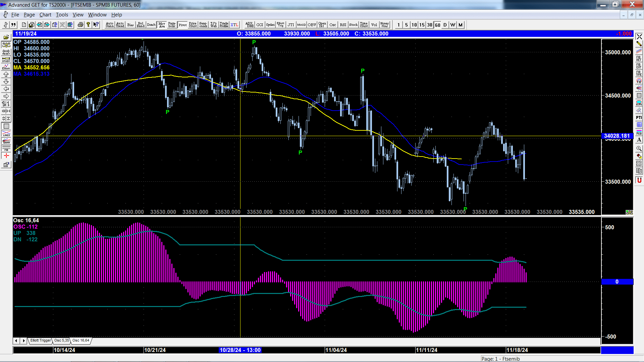Image resolution: width=644 pixels, height=362 pixels.
Task: Toggle the Pivot study button
Action: 182,25
